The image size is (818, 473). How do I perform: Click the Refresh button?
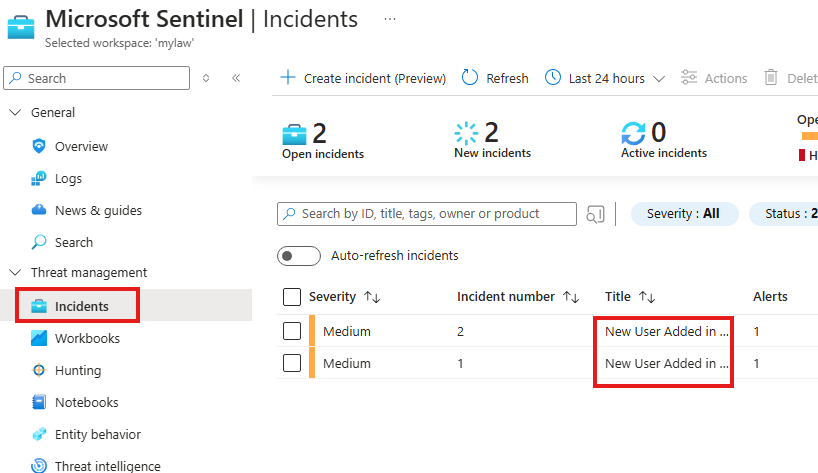coord(495,78)
